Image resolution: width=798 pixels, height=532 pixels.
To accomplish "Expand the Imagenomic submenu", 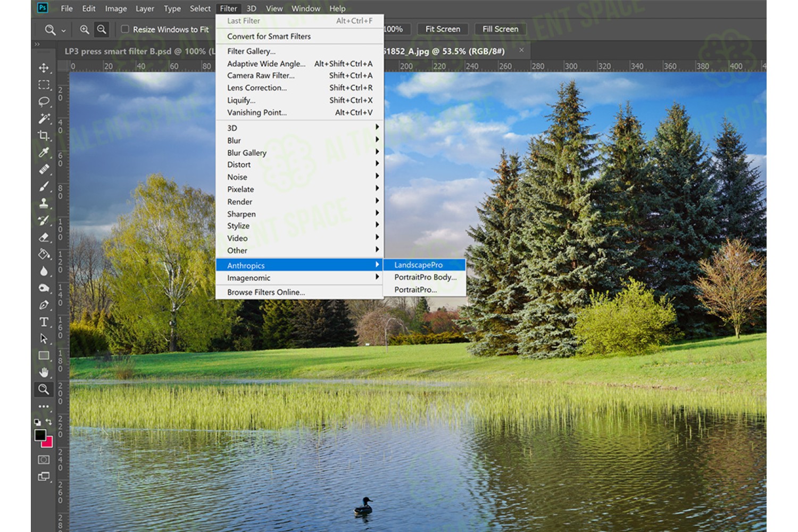I will [x=300, y=278].
